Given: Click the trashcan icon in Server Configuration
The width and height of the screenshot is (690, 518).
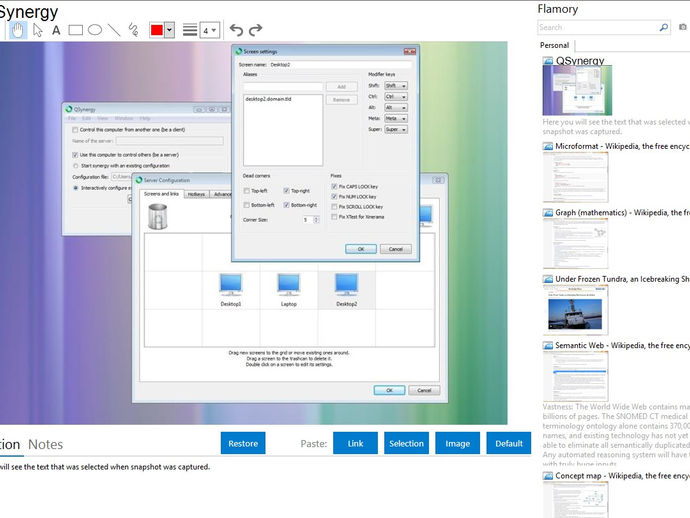Looking at the screenshot, I should click(158, 217).
